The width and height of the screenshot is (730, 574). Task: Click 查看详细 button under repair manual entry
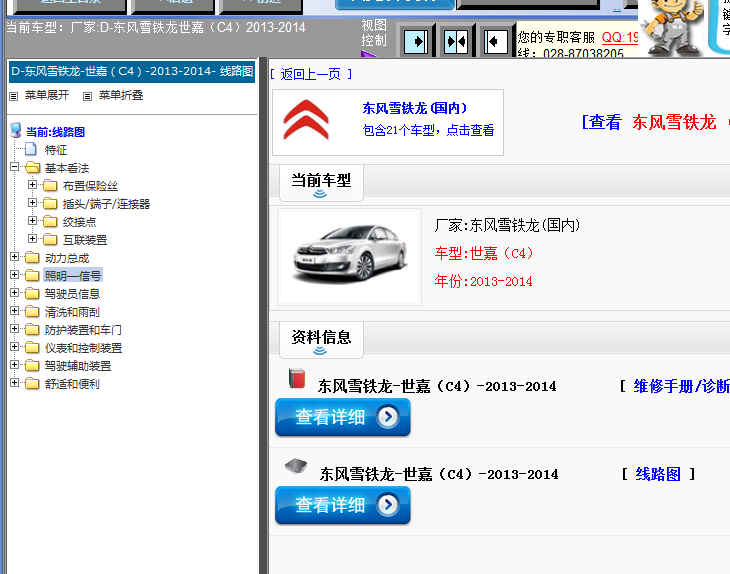pos(343,417)
